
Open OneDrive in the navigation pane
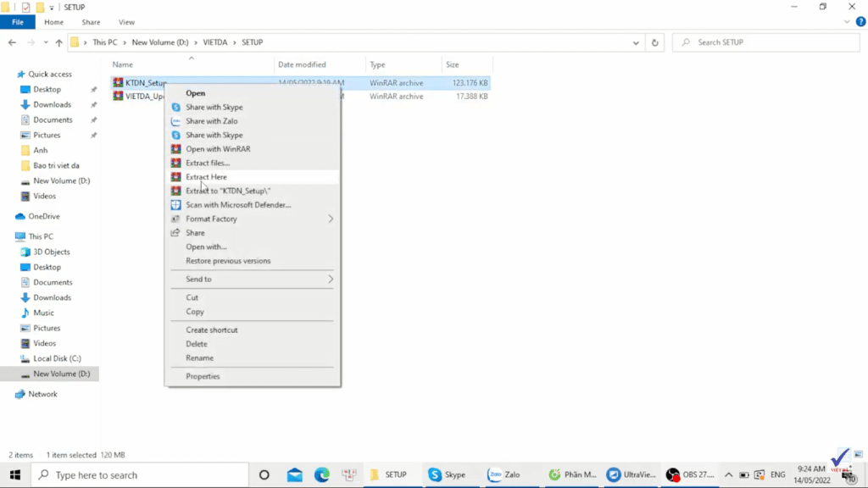point(44,216)
